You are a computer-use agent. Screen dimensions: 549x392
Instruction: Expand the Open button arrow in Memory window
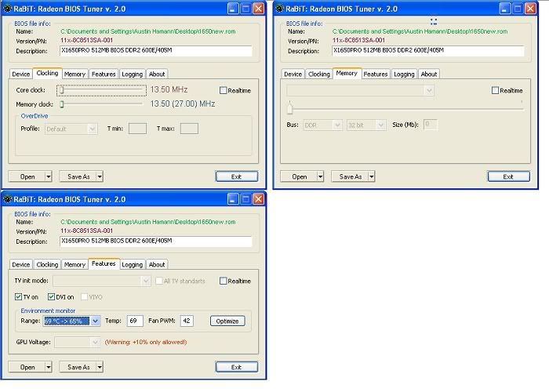click(x=320, y=176)
